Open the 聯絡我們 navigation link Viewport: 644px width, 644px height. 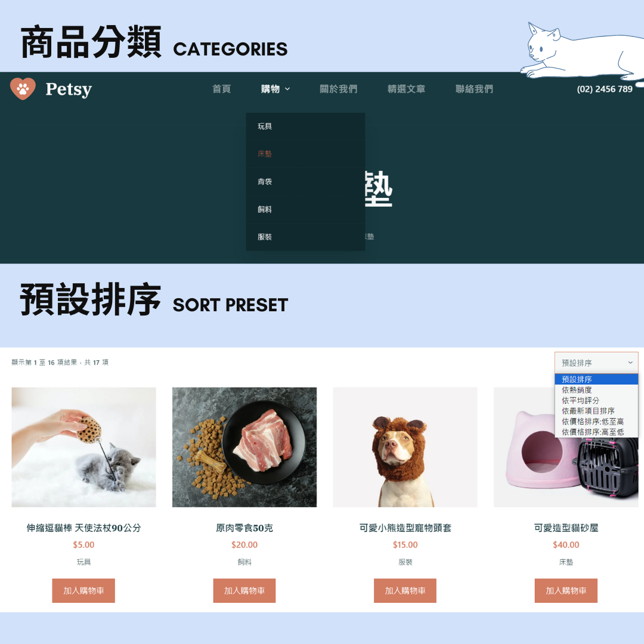coord(474,89)
